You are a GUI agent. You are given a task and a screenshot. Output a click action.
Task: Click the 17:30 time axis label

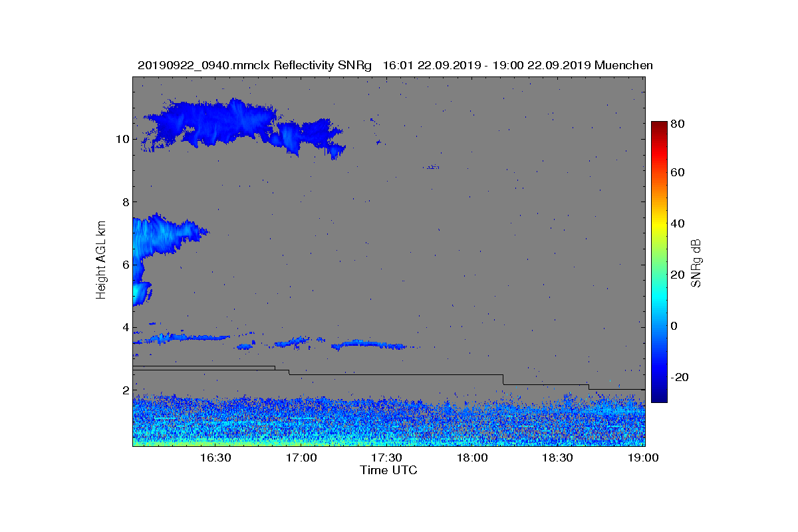(x=386, y=458)
